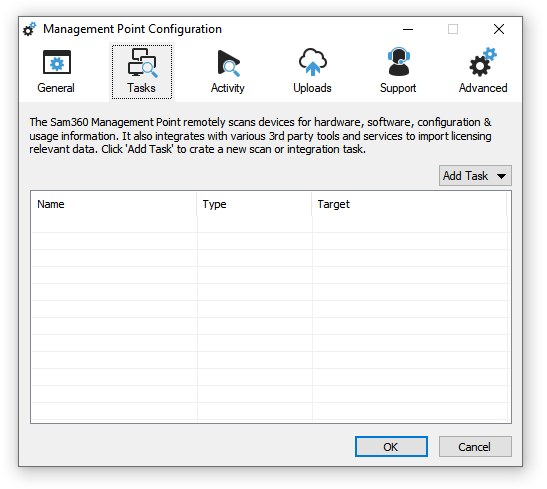Open the Uploads cloud arrow icon
Image resolution: width=547 pixels, height=489 pixels.
tap(313, 62)
